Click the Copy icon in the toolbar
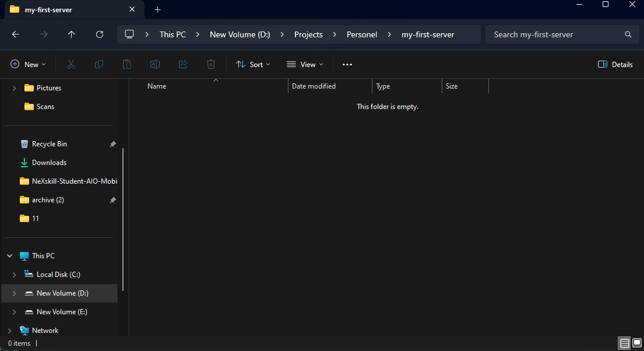 98,64
